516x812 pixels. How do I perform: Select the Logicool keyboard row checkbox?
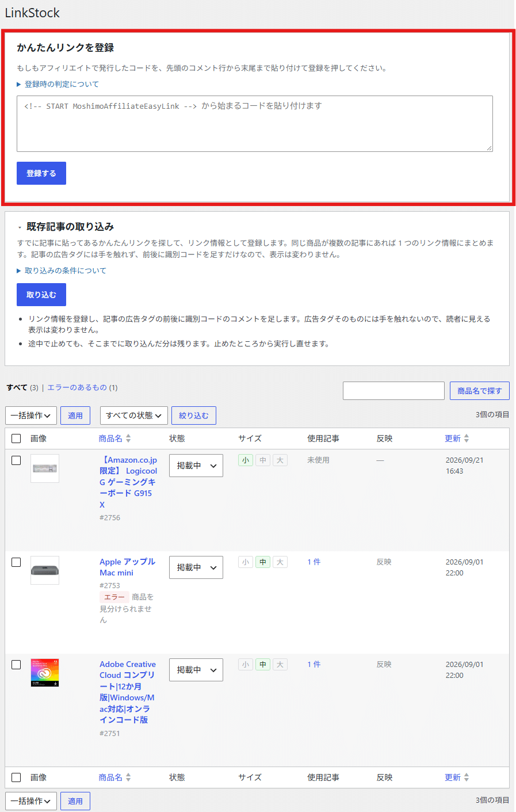pyautogui.click(x=16, y=460)
